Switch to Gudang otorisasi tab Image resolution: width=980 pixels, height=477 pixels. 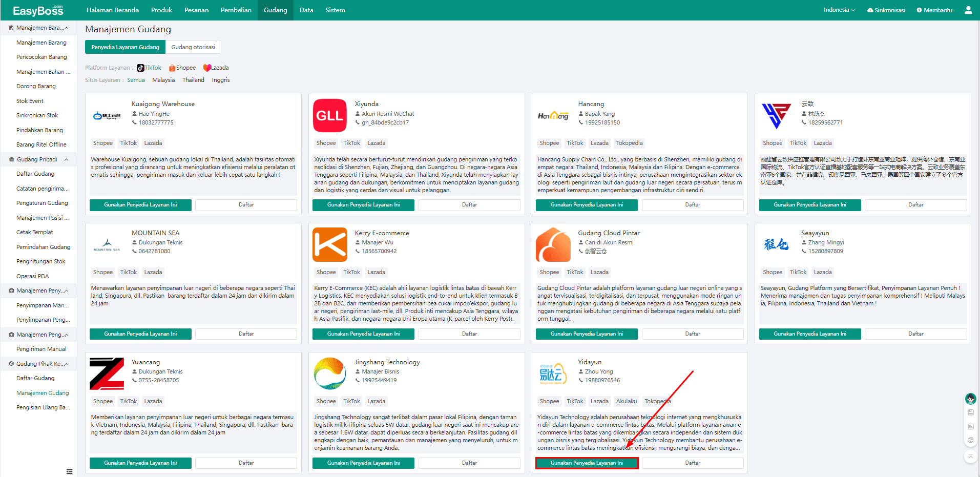(193, 47)
